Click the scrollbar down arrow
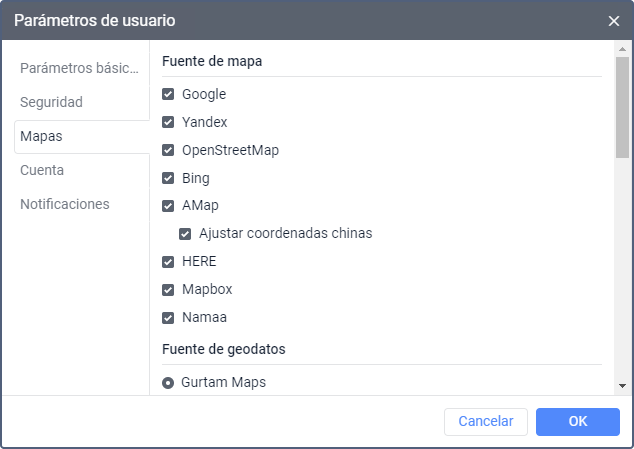 [x=622, y=386]
